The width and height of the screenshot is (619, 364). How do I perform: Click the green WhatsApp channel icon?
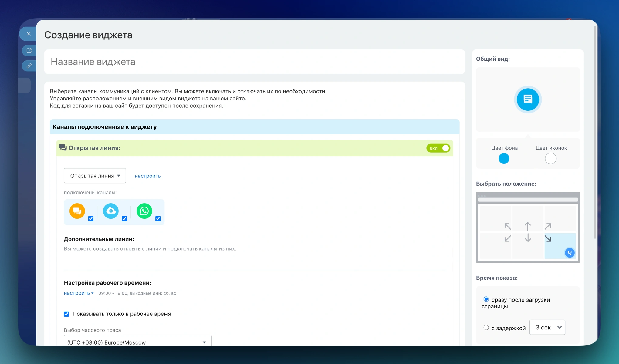tap(144, 211)
